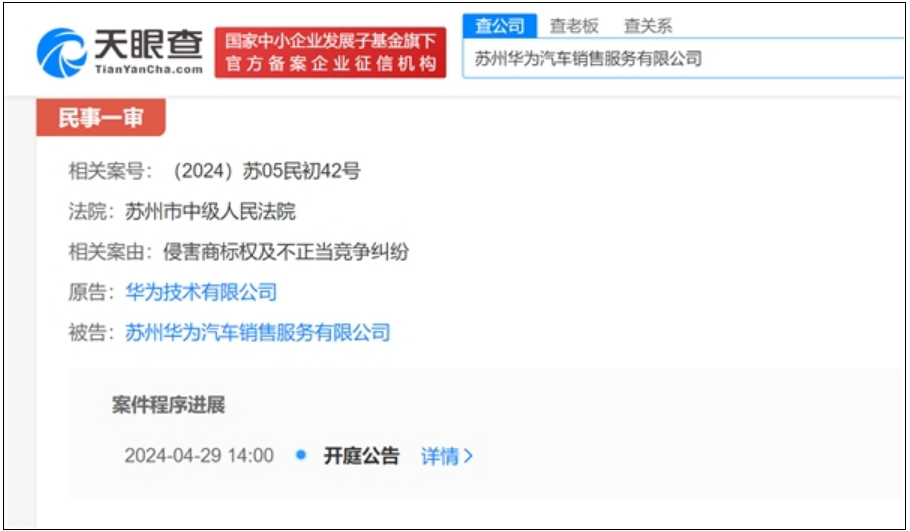This screenshot has height=531, width=910.
Task: Click the red 官方备案企业征信机构 banner
Action: 330,52
